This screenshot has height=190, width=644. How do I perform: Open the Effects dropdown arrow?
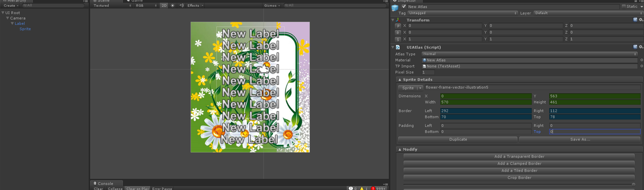click(x=202, y=6)
